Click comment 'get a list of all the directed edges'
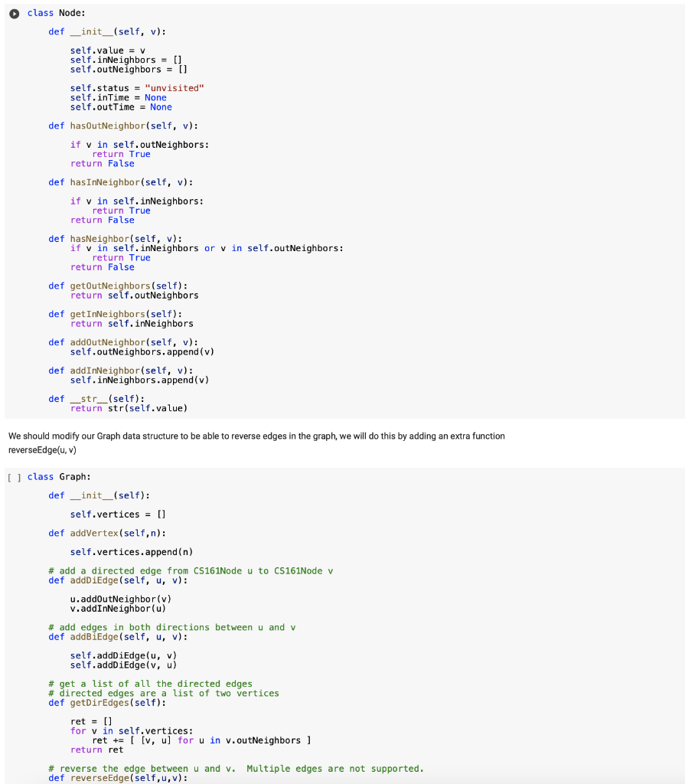This screenshot has width=685, height=784. [151, 684]
